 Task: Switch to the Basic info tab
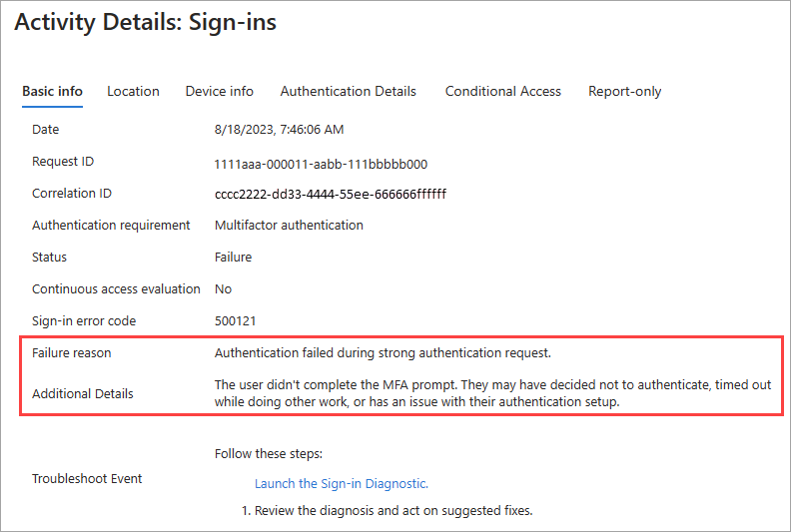[x=52, y=91]
